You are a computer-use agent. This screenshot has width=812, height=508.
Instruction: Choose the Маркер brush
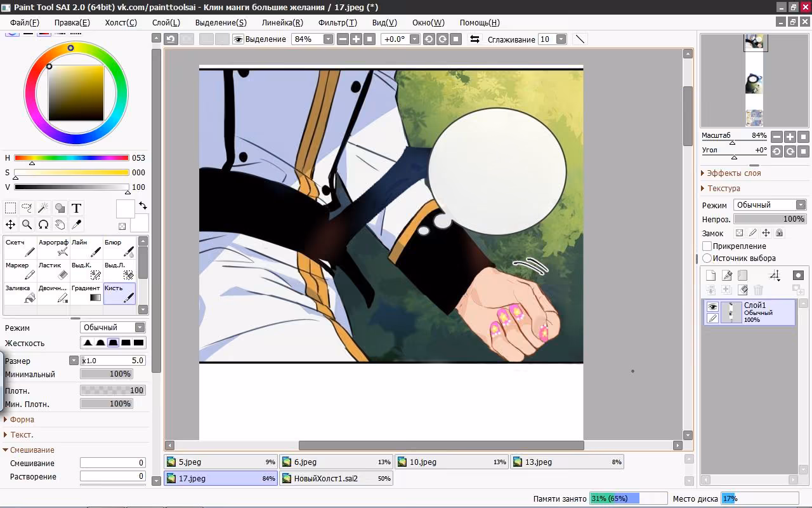(x=20, y=271)
